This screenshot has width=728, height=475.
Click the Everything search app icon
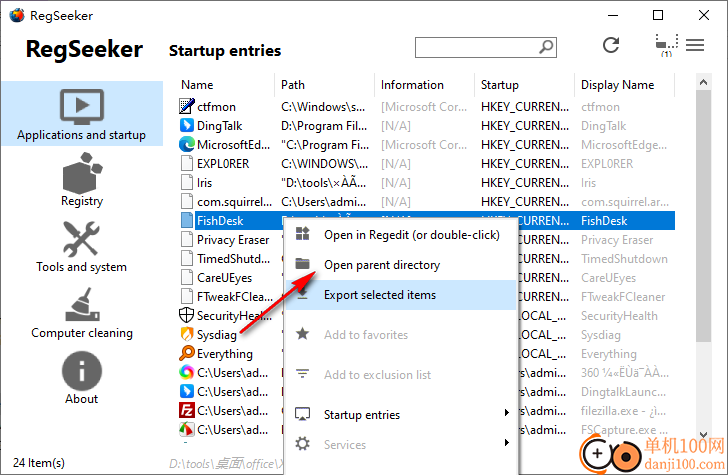tap(187, 353)
